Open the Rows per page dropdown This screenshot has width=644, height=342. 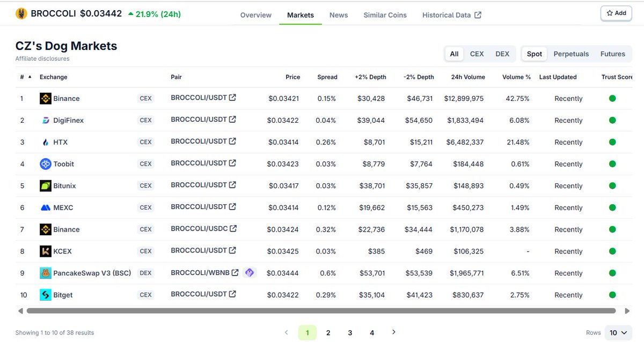(x=618, y=333)
